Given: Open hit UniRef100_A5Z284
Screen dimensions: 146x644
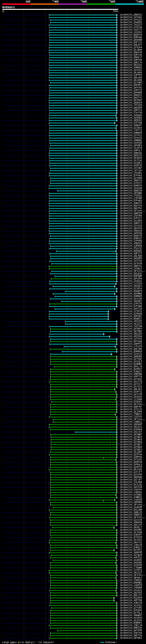Looking at the screenshot, I should coord(131,336).
